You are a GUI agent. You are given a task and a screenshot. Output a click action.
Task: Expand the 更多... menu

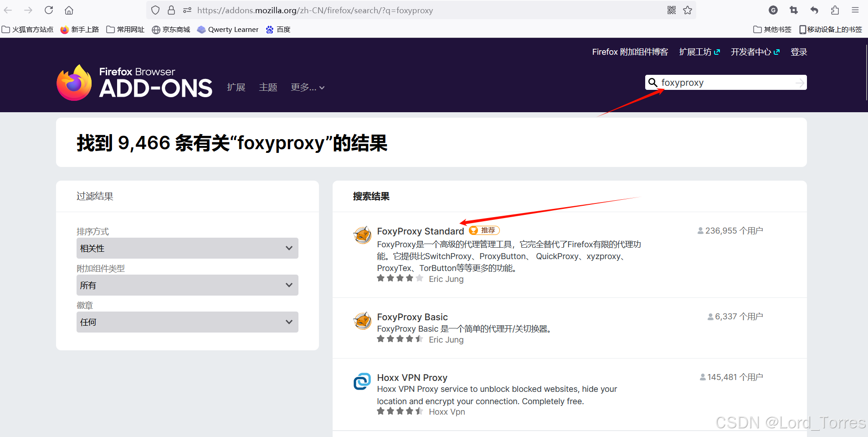308,87
